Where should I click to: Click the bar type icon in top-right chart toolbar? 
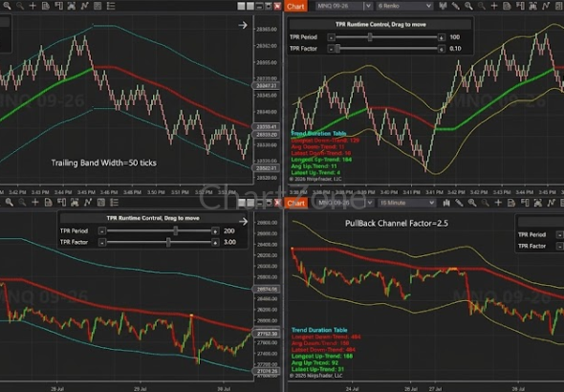[443, 6]
